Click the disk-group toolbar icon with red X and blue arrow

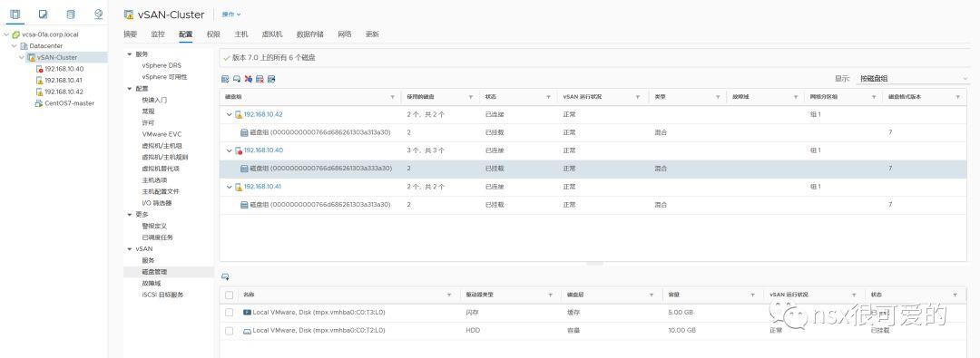point(248,80)
